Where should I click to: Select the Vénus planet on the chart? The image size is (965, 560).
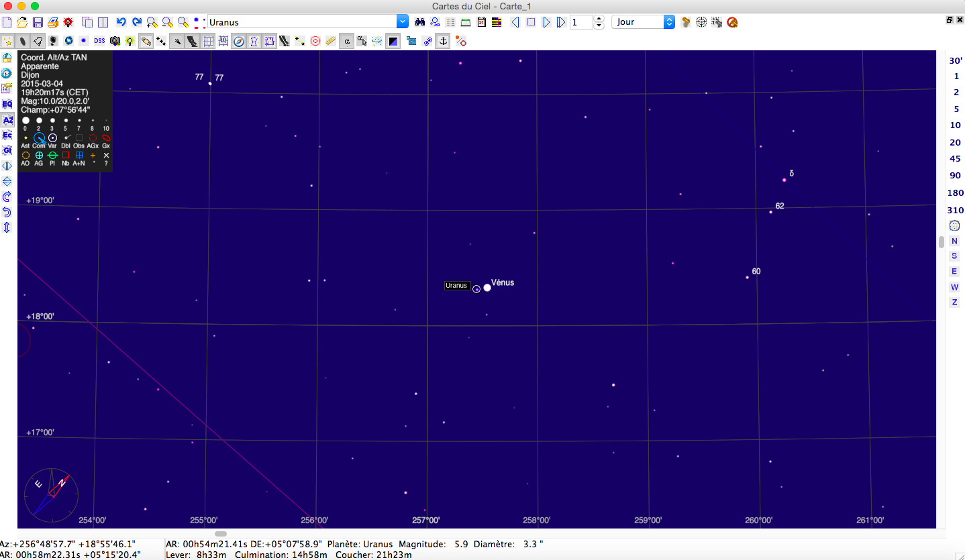[487, 288]
